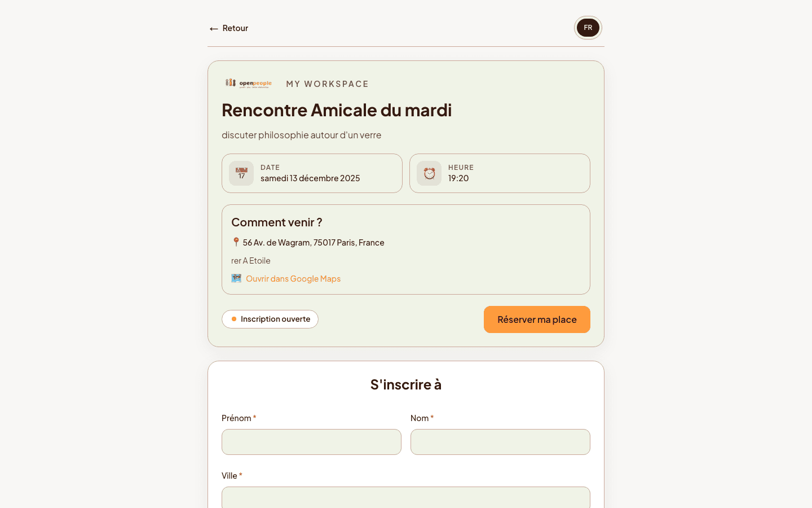812x508 pixels.
Task: Toggle the Inscription ouverte status badge
Action: click(x=270, y=319)
